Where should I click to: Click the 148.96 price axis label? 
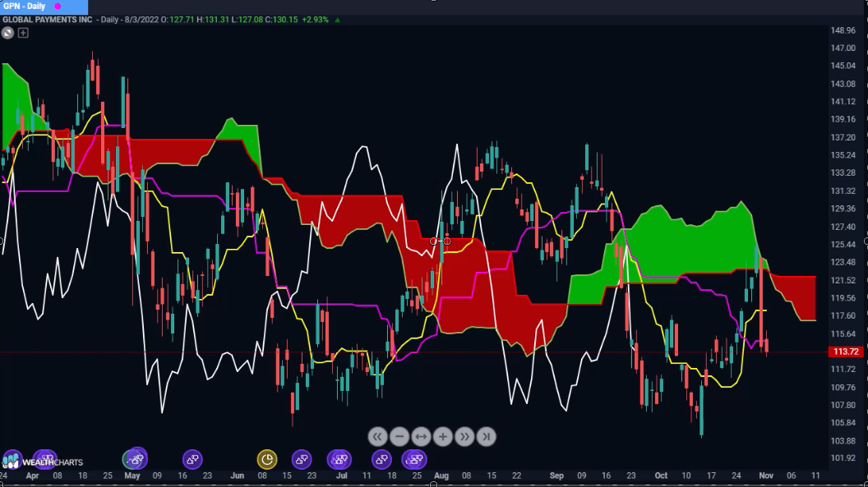click(843, 30)
